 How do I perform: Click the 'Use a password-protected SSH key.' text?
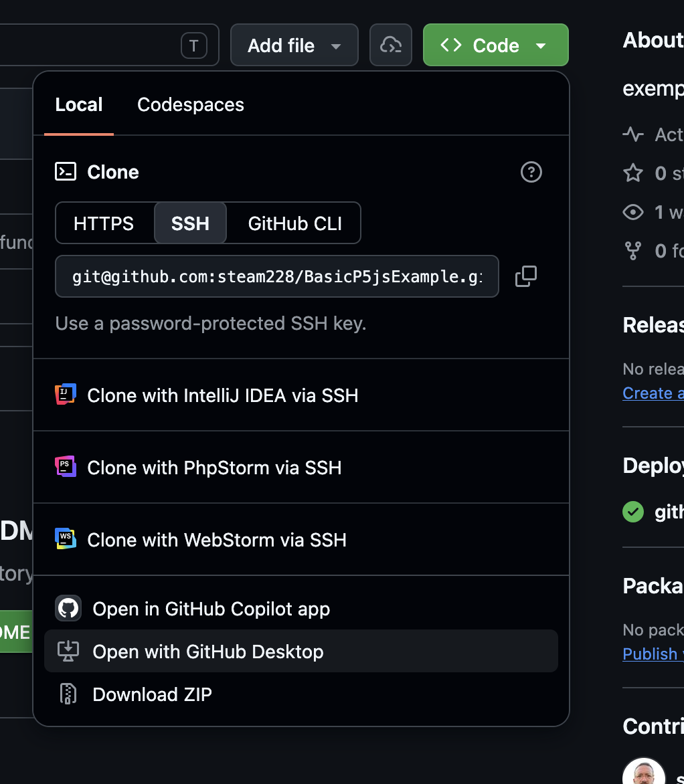point(211,324)
